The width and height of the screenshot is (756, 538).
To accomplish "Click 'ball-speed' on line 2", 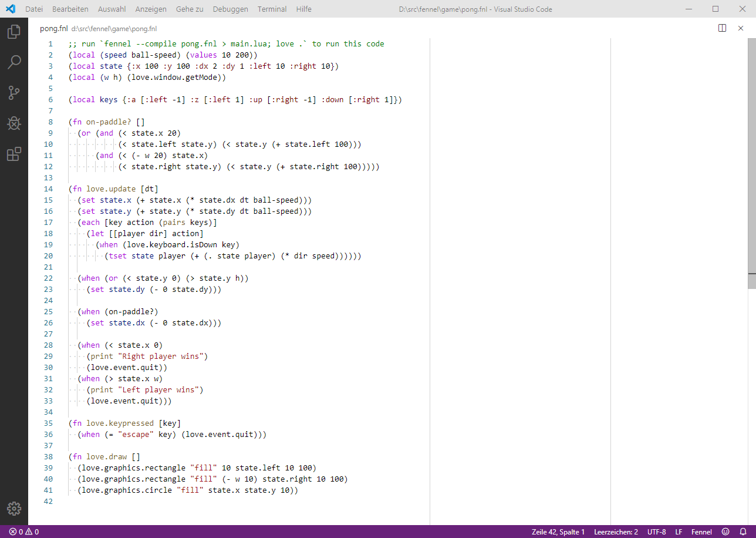I will pos(154,55).
